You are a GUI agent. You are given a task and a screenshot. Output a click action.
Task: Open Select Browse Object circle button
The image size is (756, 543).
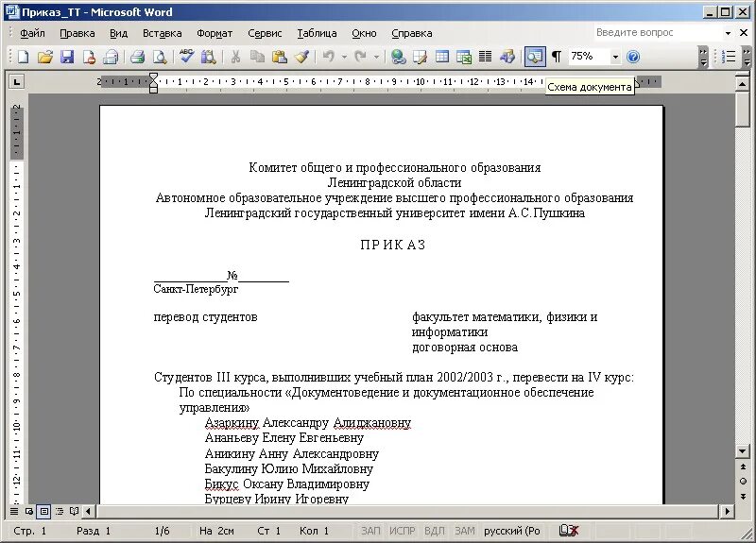(743, 481)
